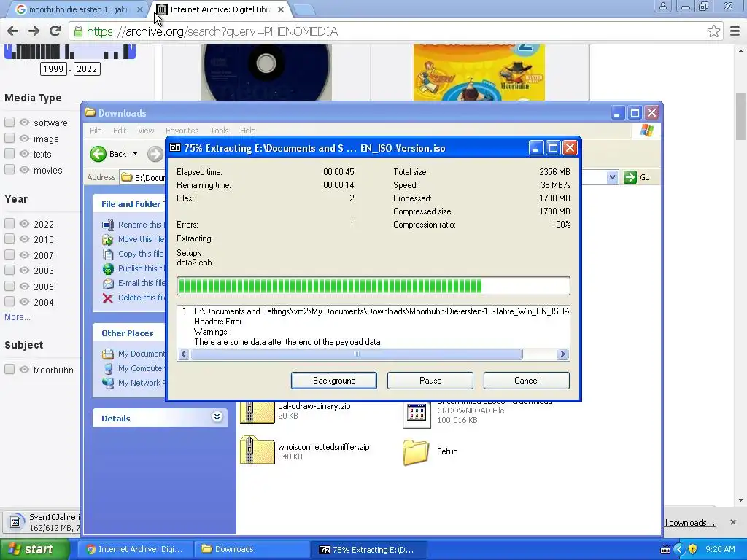Select the CRDOWNLOAD file icon
This screenshot has height=560, width=747.
[x=417, y=414]
